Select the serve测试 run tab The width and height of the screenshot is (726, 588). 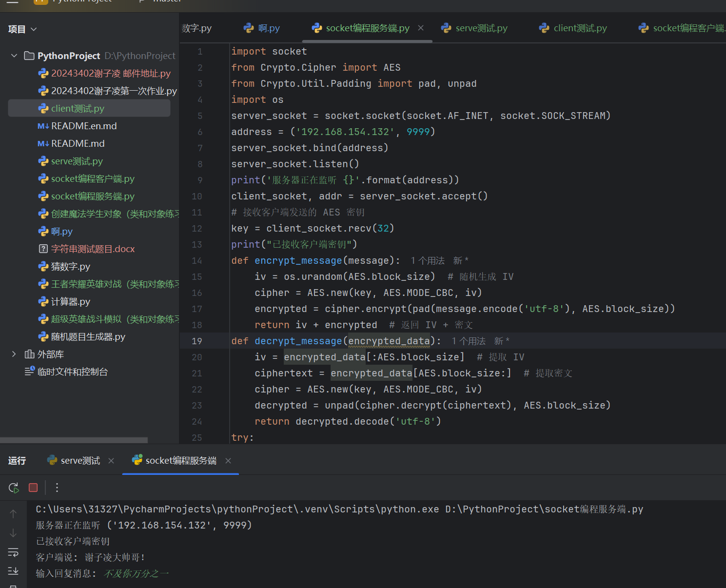[x=74, y=461]
